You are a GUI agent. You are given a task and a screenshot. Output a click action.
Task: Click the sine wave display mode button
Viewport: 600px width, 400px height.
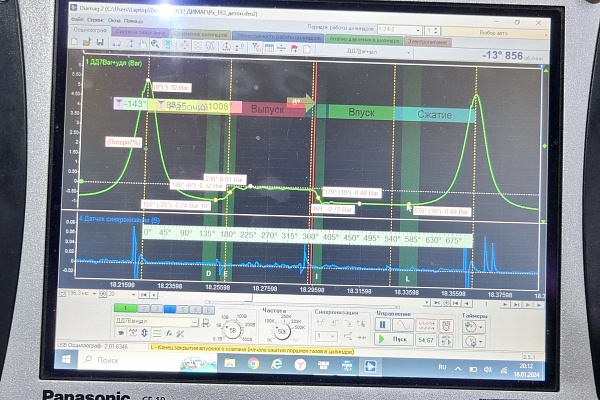coord(403,325)
